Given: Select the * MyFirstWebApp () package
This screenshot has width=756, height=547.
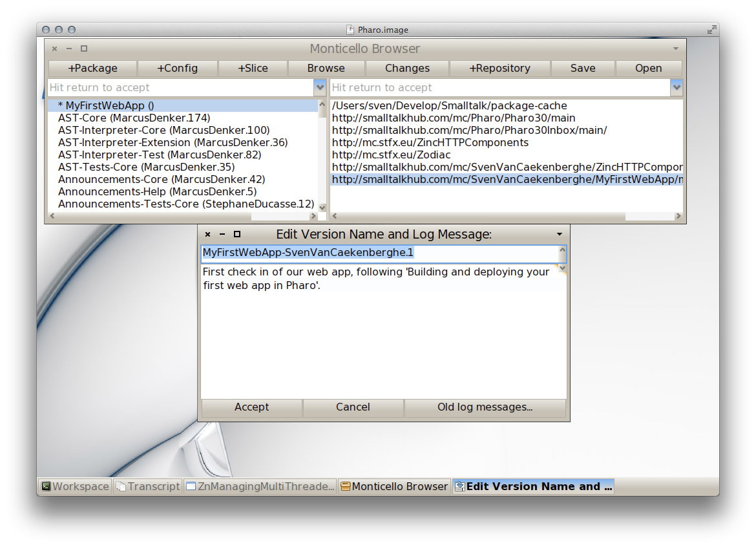Looking at the screenshot, I should [x=183, y=105].
